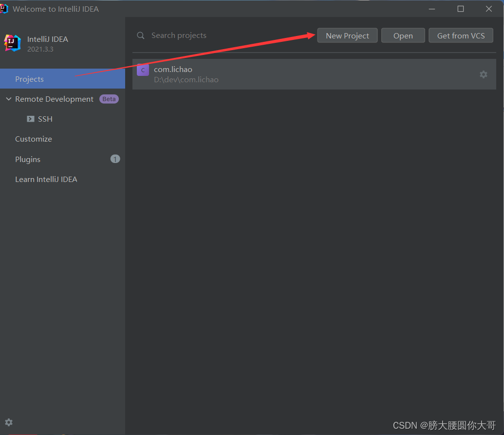Click the Open button
Image resolution: width=504 pixels, height=435 pixels.
403,36
